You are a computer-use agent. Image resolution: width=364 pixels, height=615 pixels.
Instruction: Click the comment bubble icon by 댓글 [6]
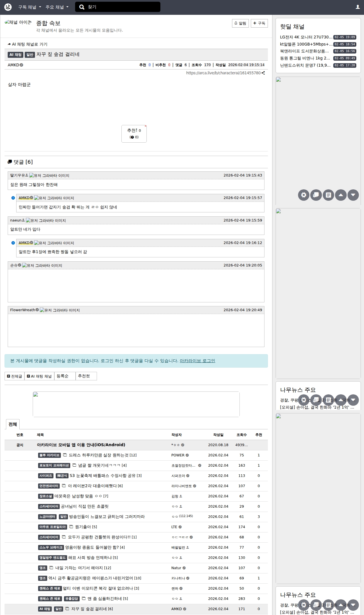coord(10,162)
